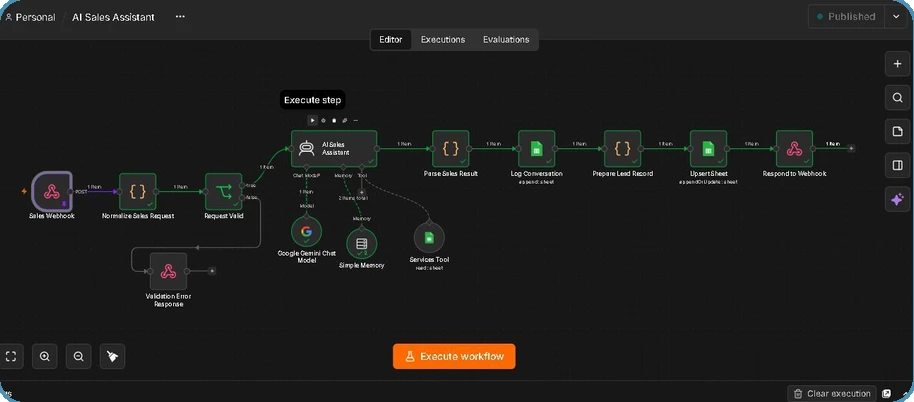Click the Chat Model connector on AI agent
The height and width of the screenshot is (402, 914).
[307, 167]
